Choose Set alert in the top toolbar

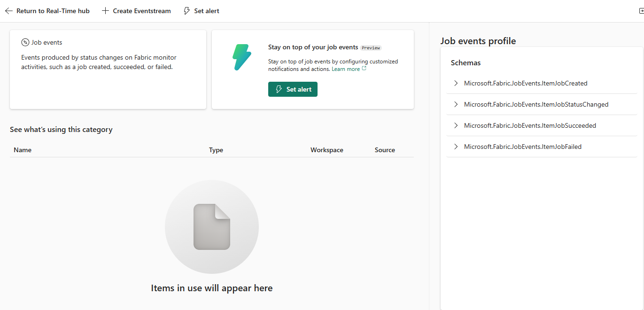(x=201, y=11)
